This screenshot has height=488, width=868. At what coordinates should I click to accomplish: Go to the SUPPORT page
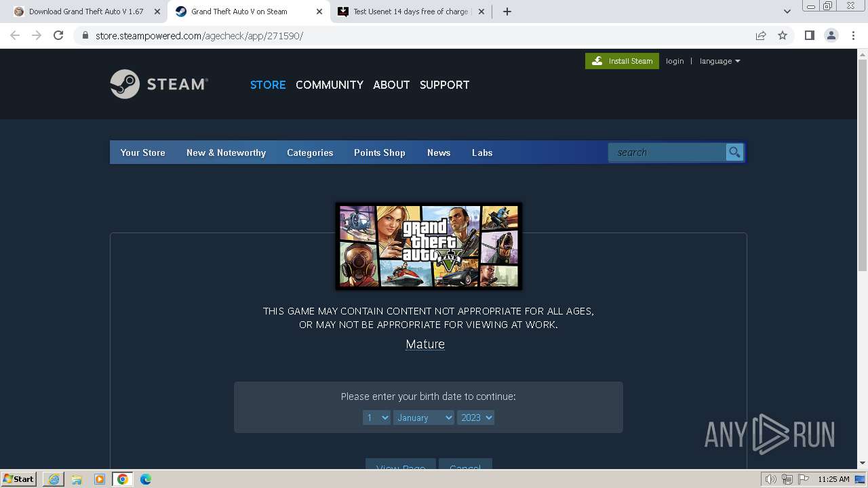click(x=444, y=85)
